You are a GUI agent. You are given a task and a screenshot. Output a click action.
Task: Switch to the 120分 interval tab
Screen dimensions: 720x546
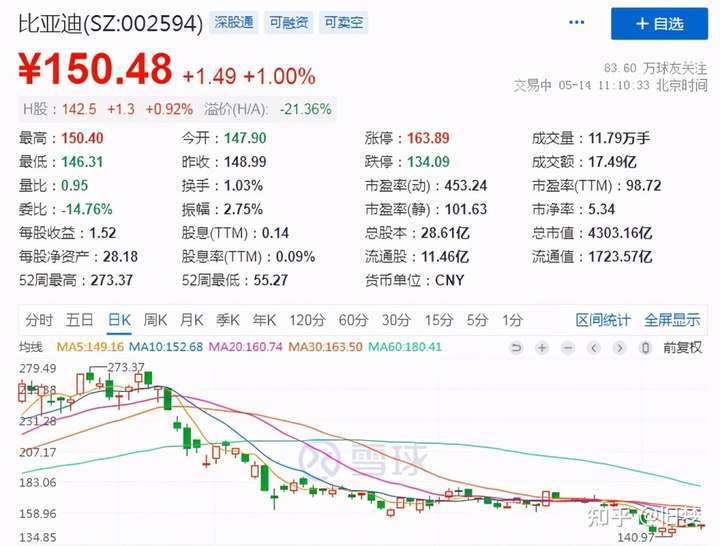tap(307, 320)
